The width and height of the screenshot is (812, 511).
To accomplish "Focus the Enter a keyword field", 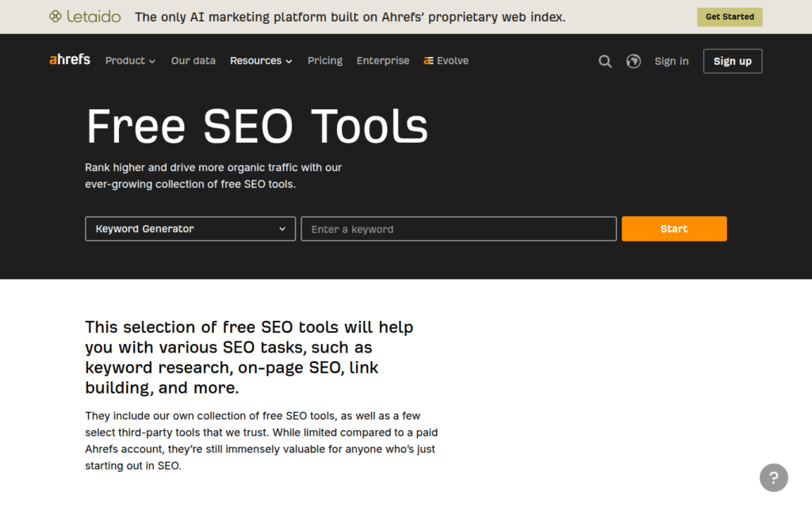I will (x=458, y=229).
